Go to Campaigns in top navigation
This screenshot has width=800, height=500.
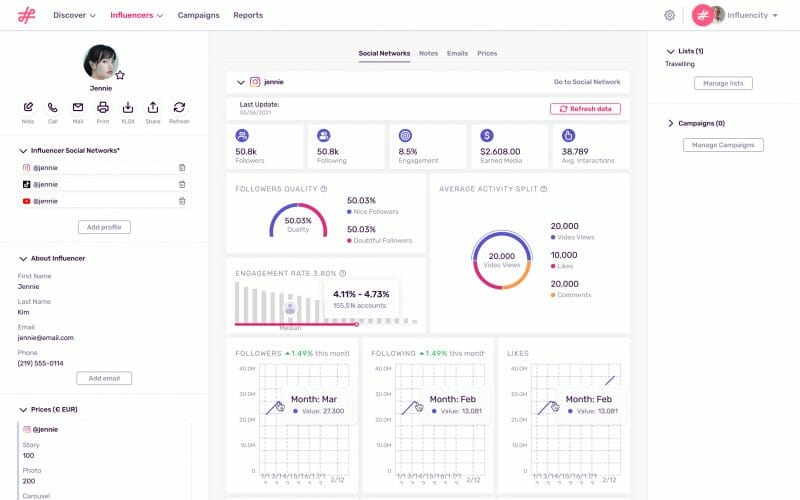click(x=198, y=15)
